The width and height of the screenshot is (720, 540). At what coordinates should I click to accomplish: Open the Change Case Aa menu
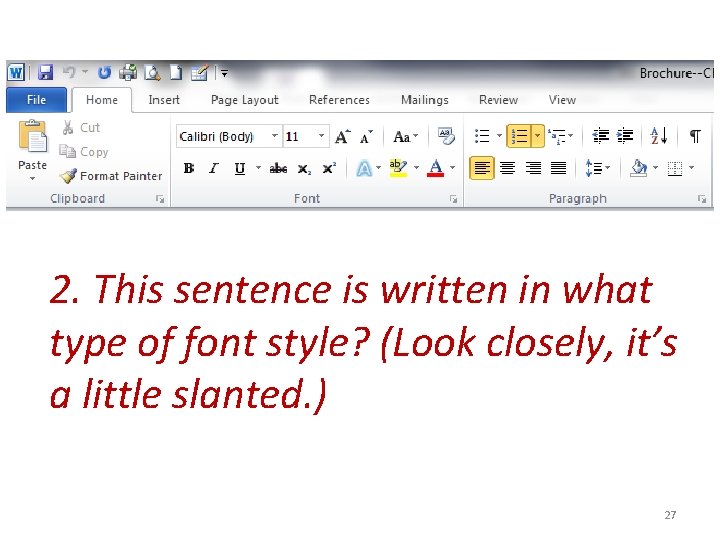tap(405, 137)
